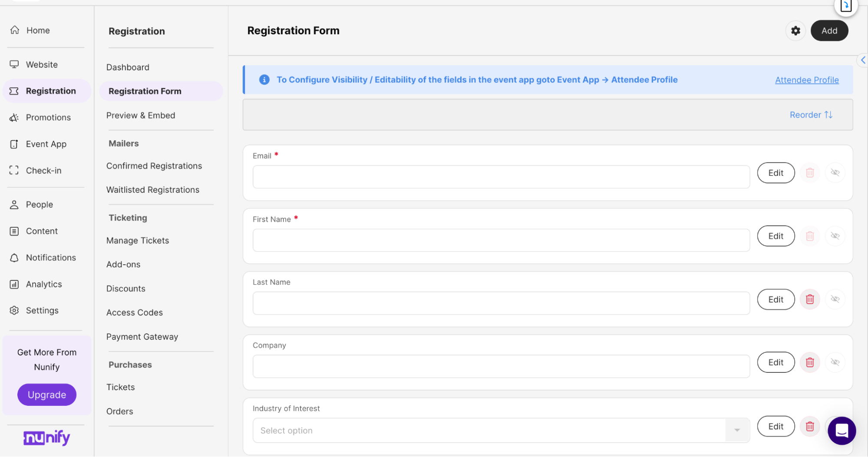The width and height of the screenshot is (868, 457).
Task: Toggle visibility of the First Name field
Action: 835,236
